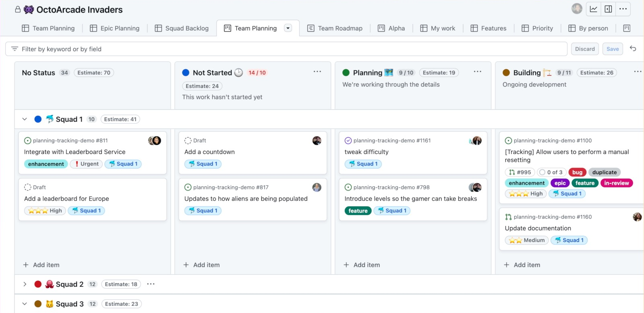The image size is (644, 313).
Task: Click the pull request icon on #1160 card
Action: [509, 217]
